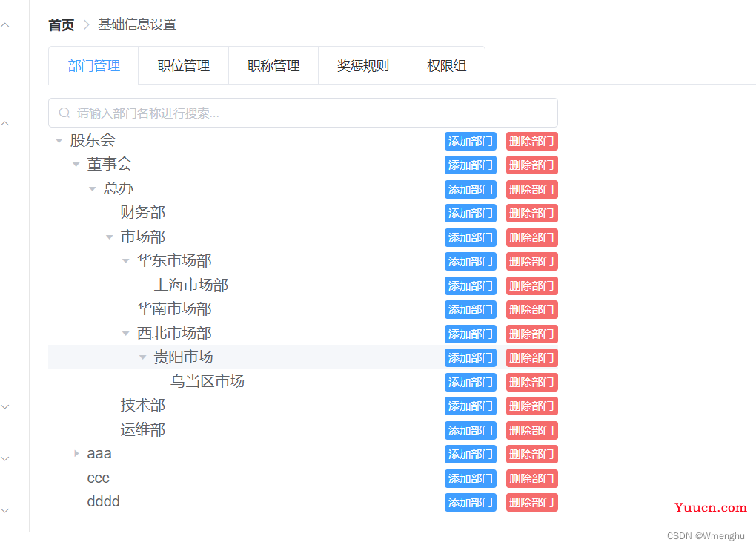Select the 技术部 tree row
756x548 pixels.
coord(303,406)
